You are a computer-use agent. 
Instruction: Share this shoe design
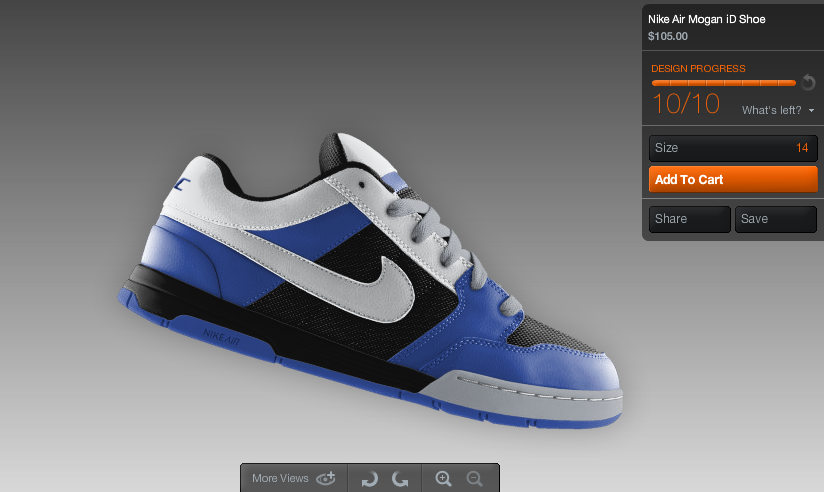coord(689,219)
